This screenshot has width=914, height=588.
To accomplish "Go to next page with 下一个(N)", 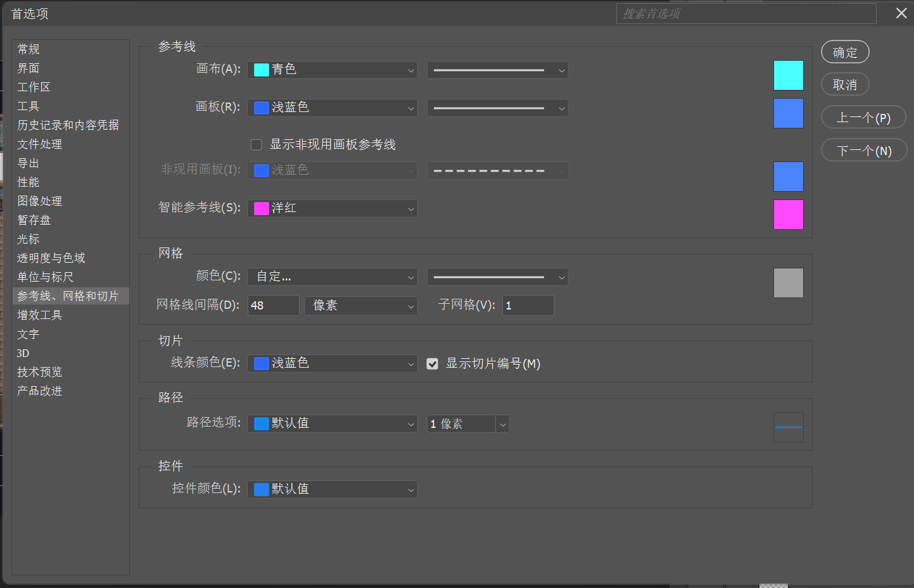I will click(x=864, y=151).
